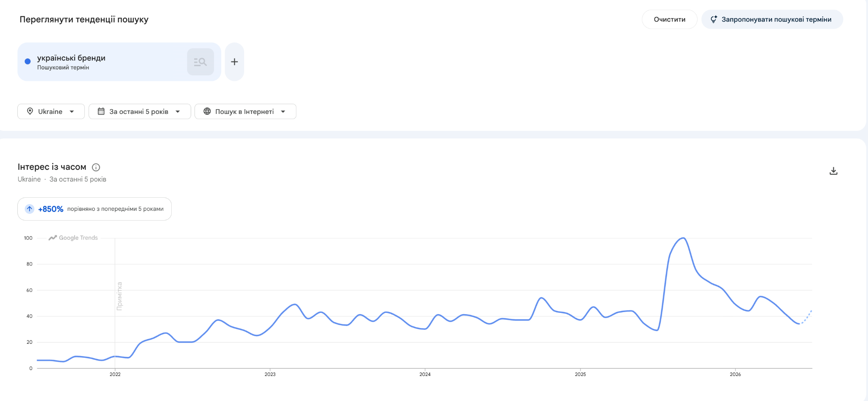Viewport: 868px width, 401px height.
Task: Download the interest over time chart
Action: (833, 171)
